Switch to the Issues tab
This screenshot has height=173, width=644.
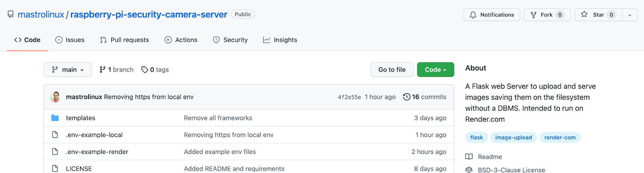click(70, 40)
